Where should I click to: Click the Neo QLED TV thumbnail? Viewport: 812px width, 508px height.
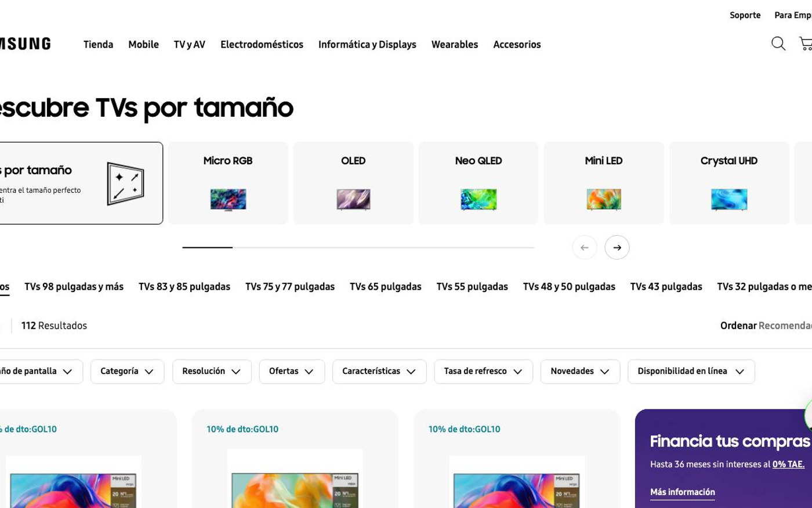coord(478,199)
